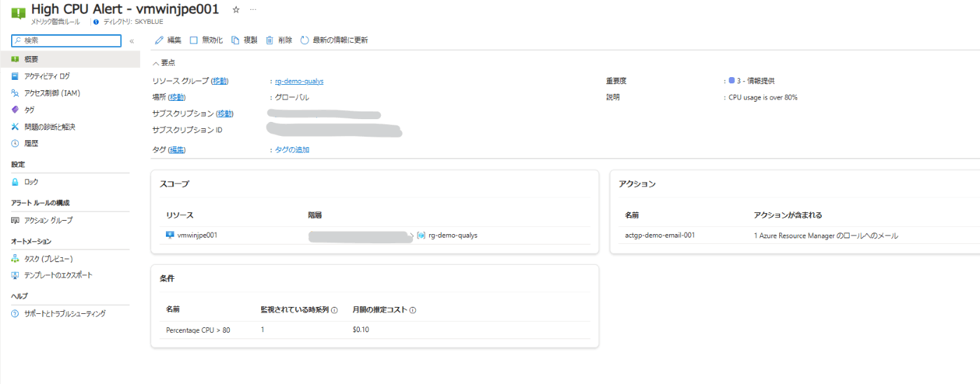Click the info icon next to 監視されている時系列
The width and height of the screenshot is (980, 384).
pos(335,310)
